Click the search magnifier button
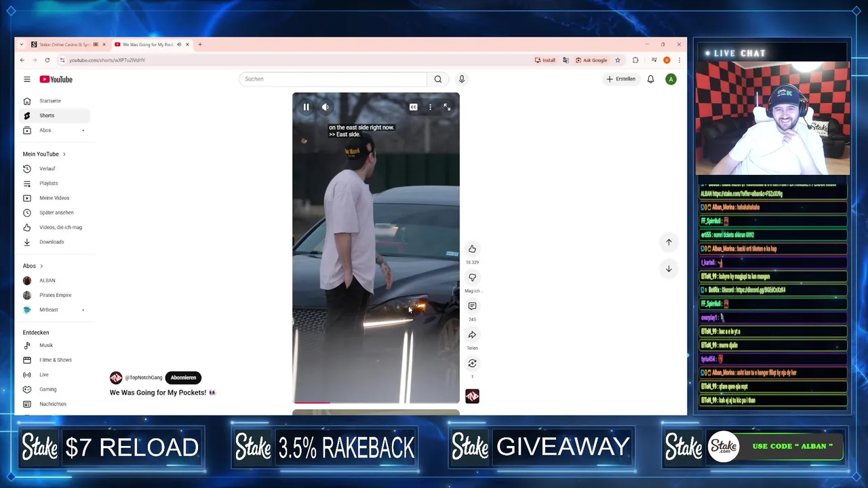868x488 pixels. (x=438, y=79)
